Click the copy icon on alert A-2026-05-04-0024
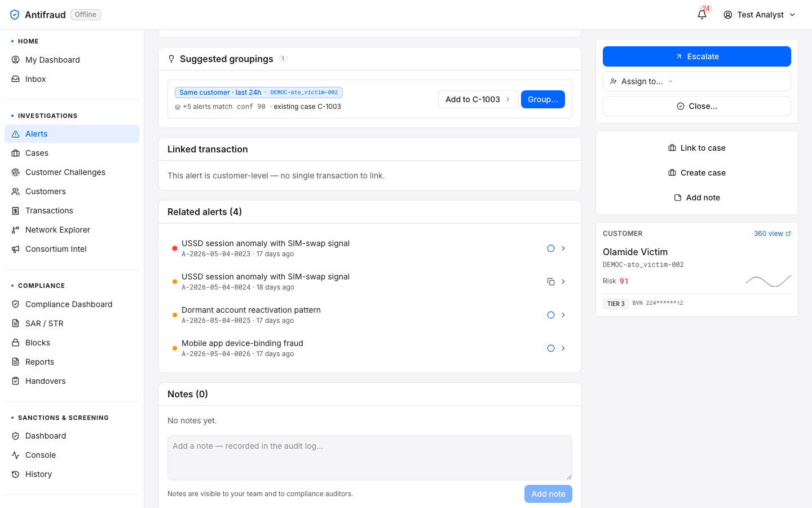 (551, 282)
